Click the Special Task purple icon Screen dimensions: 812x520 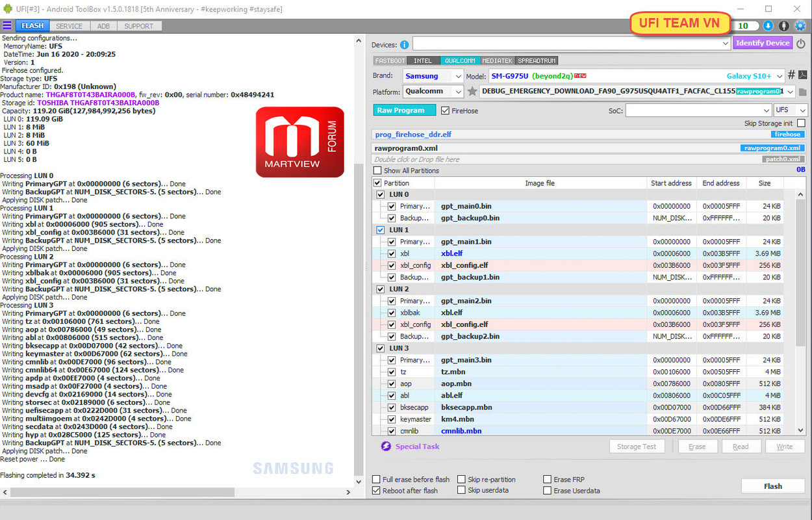coord(386,447)
